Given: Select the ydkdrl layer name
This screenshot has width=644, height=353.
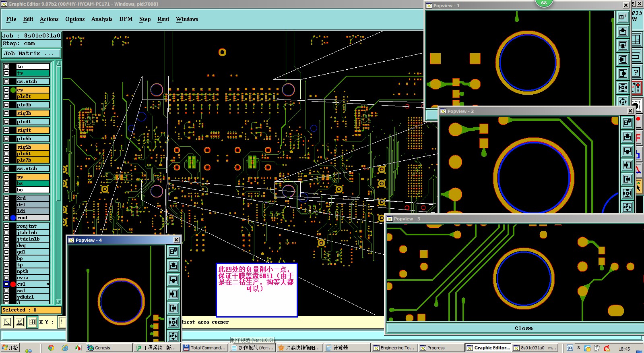Looking at the screenshot, I should point(33,297).
